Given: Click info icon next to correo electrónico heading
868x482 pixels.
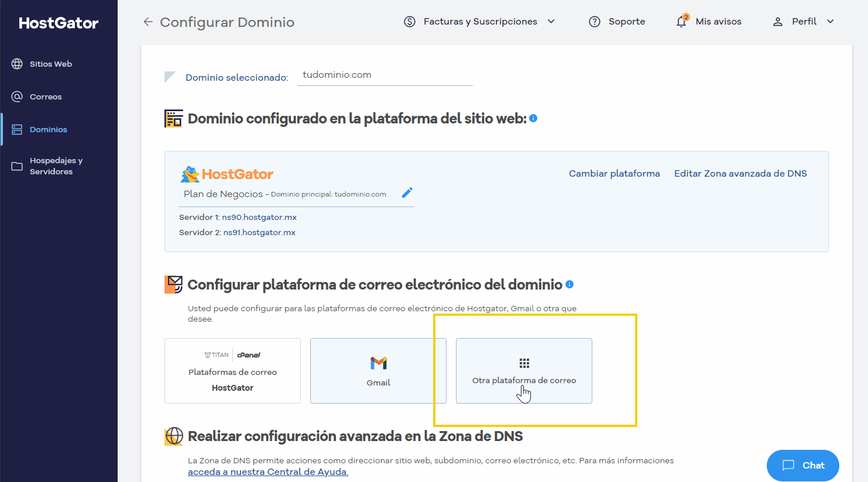Looking at the screenshot, I should [569, 284].
